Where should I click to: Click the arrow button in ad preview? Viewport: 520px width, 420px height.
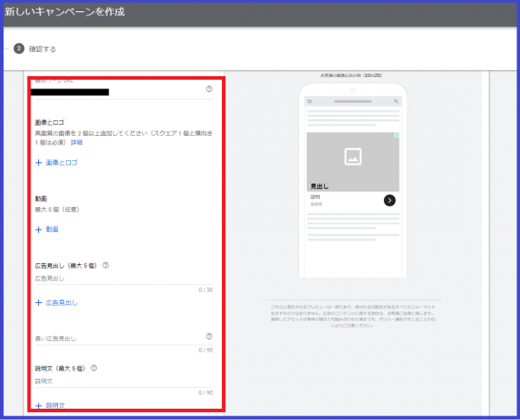[390, 200]
